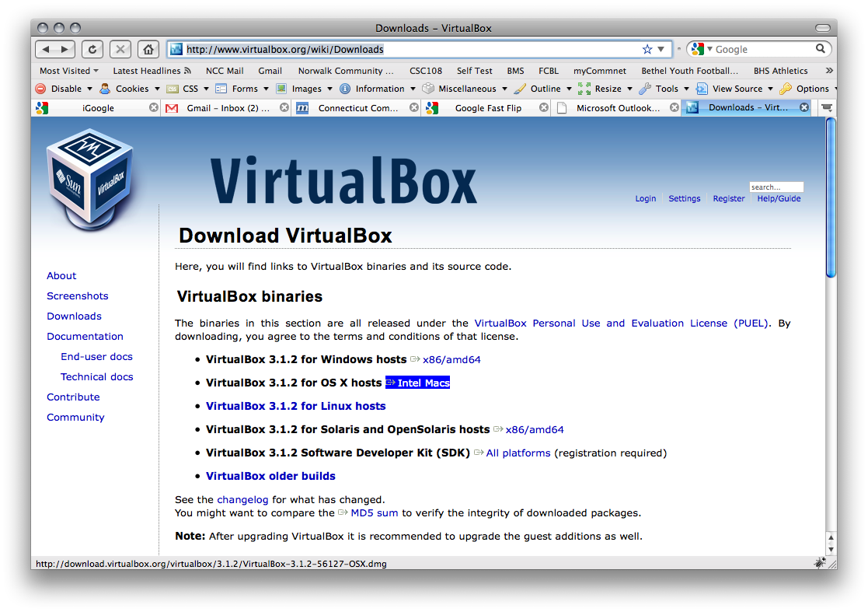Open the tab list button
Image resolution: width=868 pixels, height=612 pixels.
click(827, 107)
